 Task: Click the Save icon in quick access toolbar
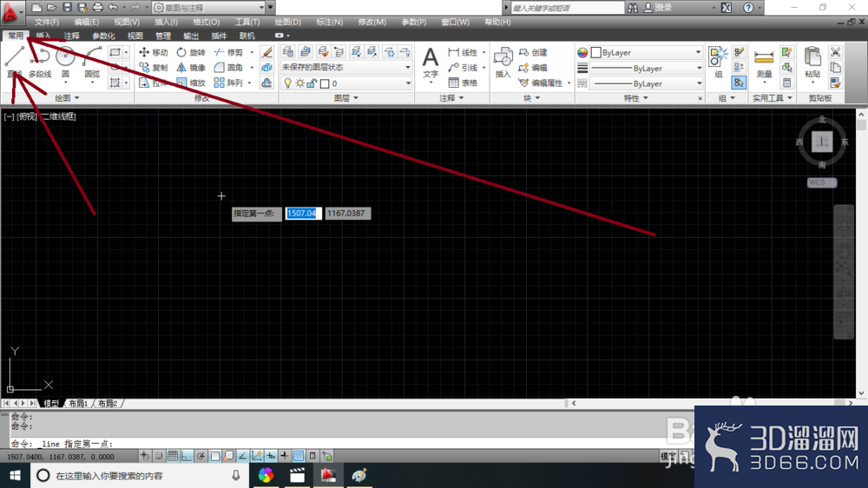(x=67, y=7)
